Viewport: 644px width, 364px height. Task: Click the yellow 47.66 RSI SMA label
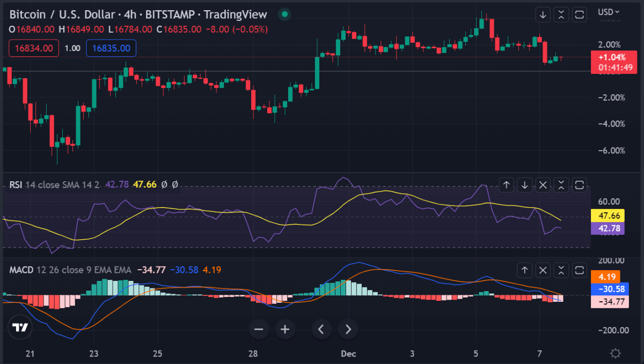pyautogui.click(x=606, y=216)
